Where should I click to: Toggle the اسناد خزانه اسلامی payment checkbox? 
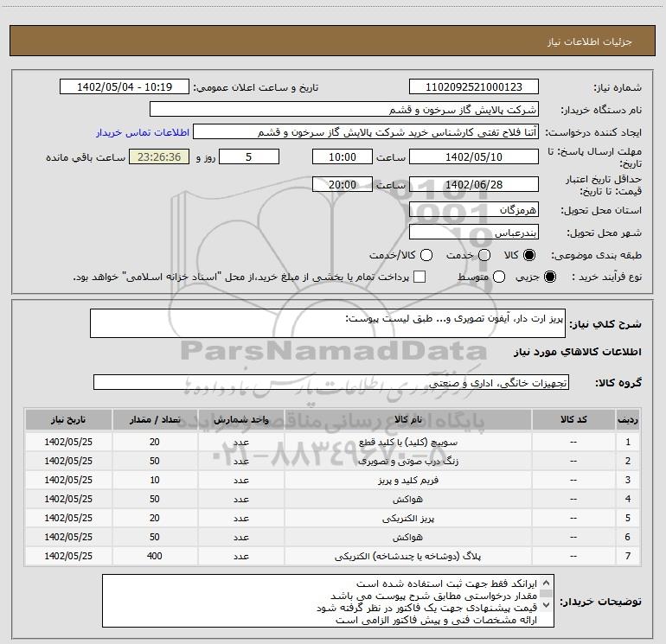click(419, 277)
